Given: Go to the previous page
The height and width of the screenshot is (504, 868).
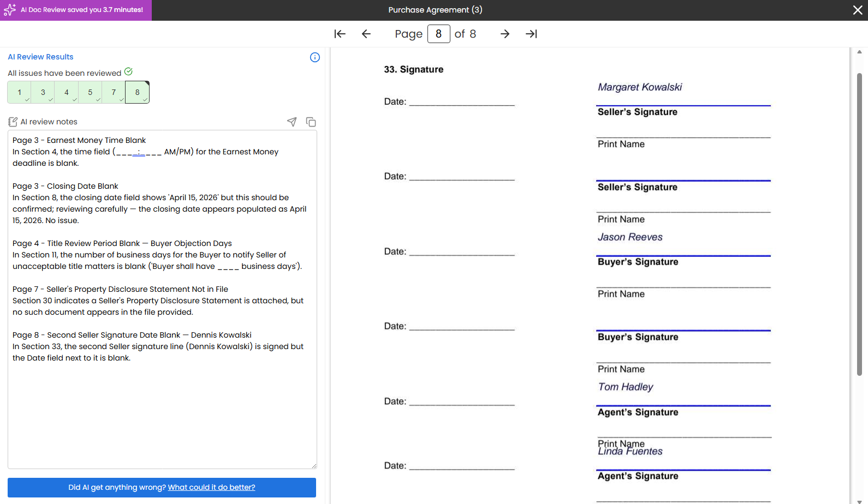Looking at the screenshot, I should click(x=366, y=34).
